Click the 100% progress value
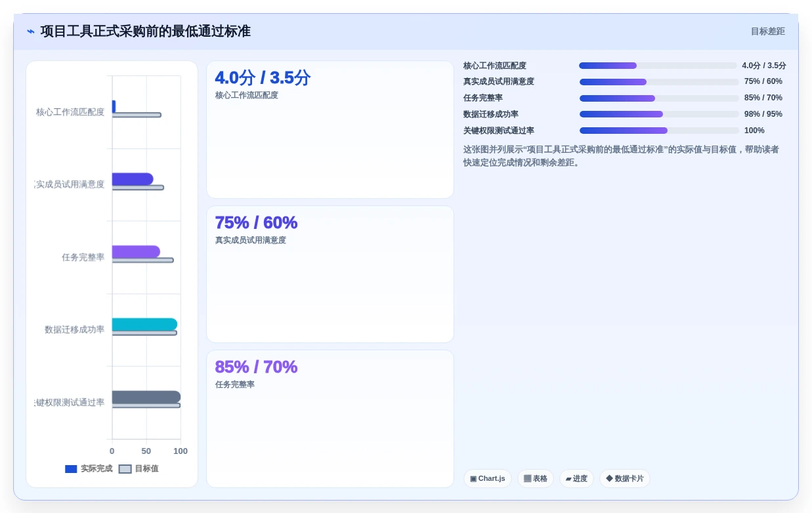The image size is (812, 513). coord(754,131)
